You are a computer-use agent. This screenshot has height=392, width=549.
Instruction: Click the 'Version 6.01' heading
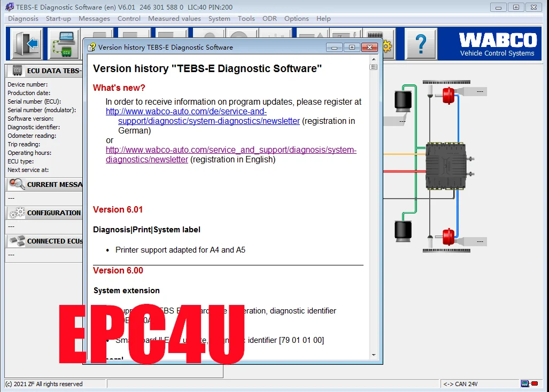[118, 209]
